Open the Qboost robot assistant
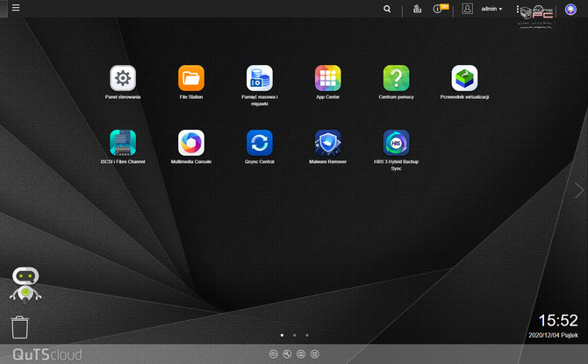Viewport: 588px width, 364px height. point(25,285)
